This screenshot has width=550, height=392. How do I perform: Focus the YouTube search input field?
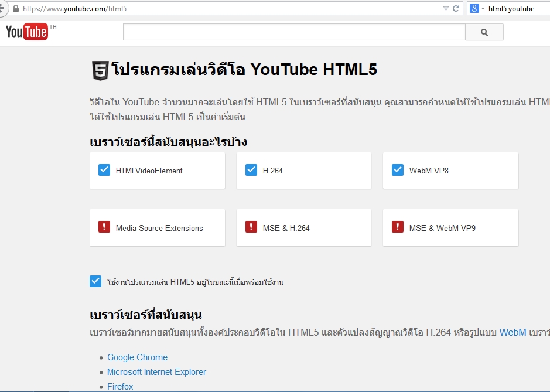click(x=294, y=32)
